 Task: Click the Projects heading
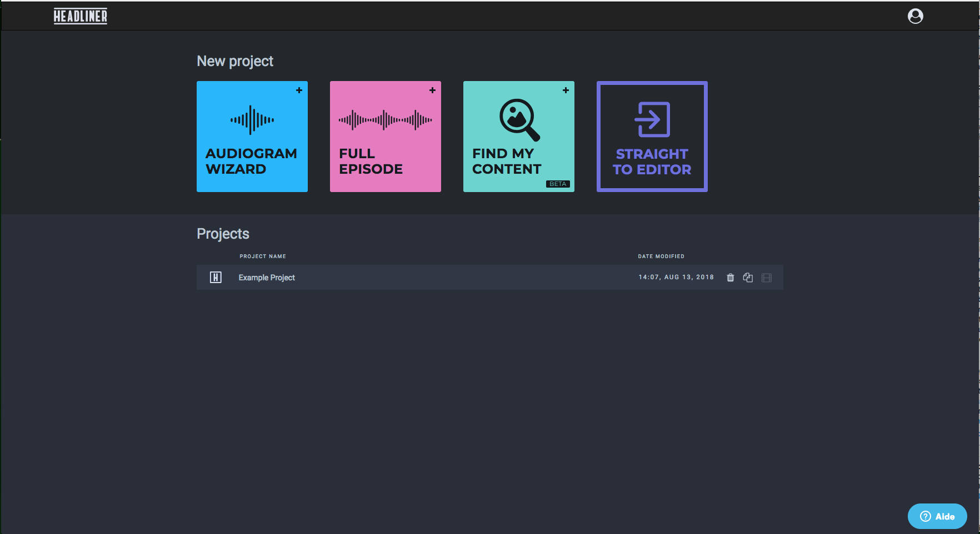(223, 234)
